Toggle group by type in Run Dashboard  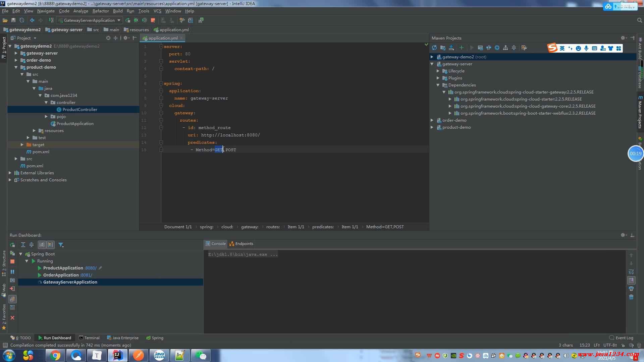point(42,245)
